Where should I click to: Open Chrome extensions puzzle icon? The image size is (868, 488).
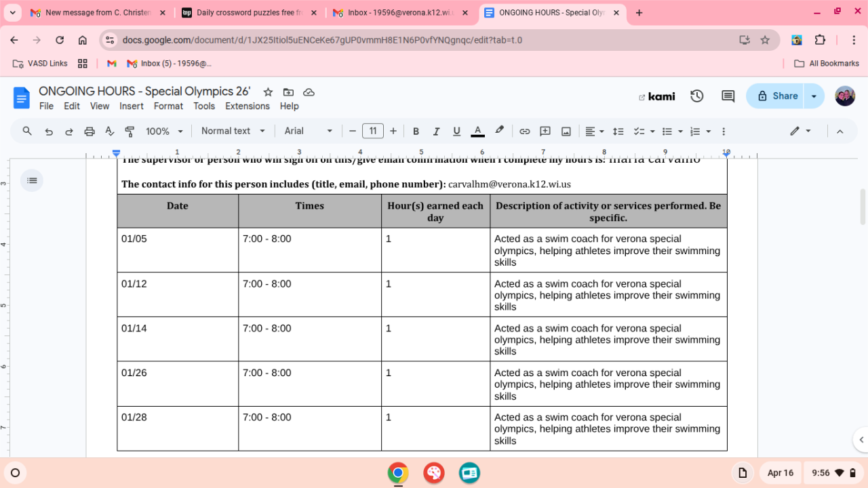click(x=820, y=40)
